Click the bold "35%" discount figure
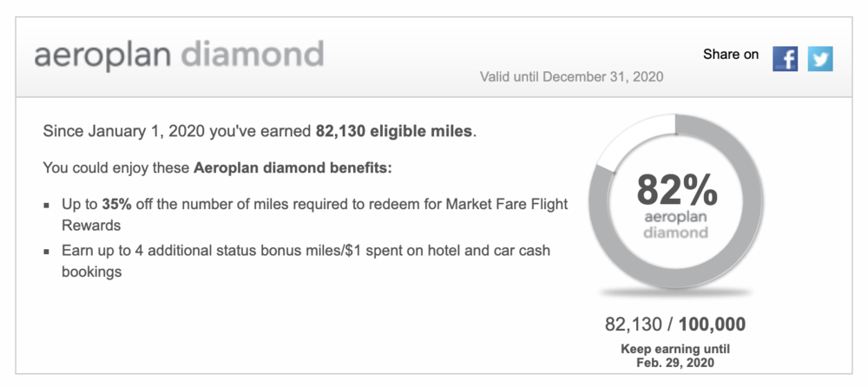The image size is (868, 387). pyautogui.click(x=115, y=205)
